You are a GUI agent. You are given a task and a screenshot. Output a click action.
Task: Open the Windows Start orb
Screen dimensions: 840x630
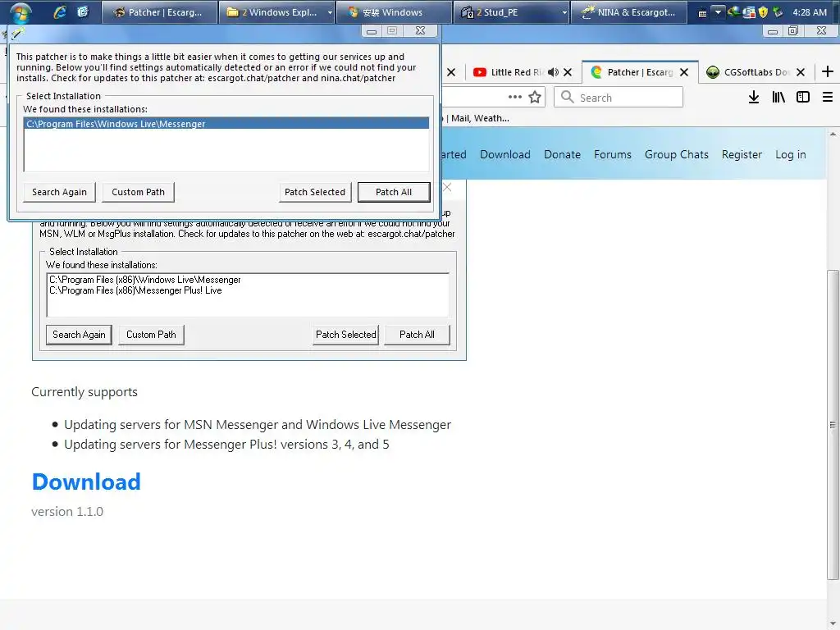21,11
